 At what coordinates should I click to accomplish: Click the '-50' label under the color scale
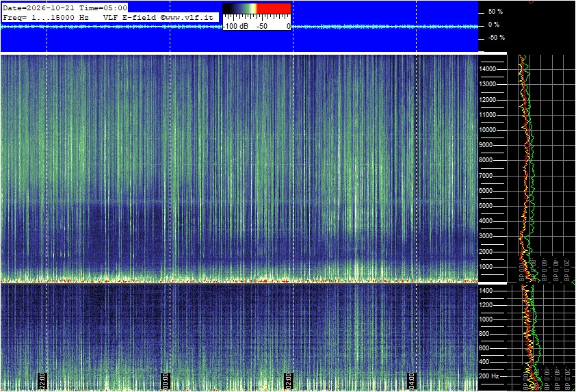[261, 26]
